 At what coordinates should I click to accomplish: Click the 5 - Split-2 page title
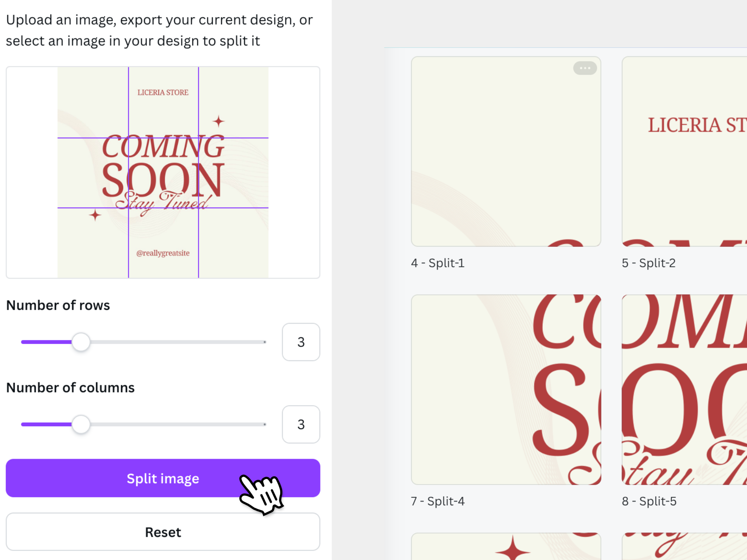tap(648, 263)
